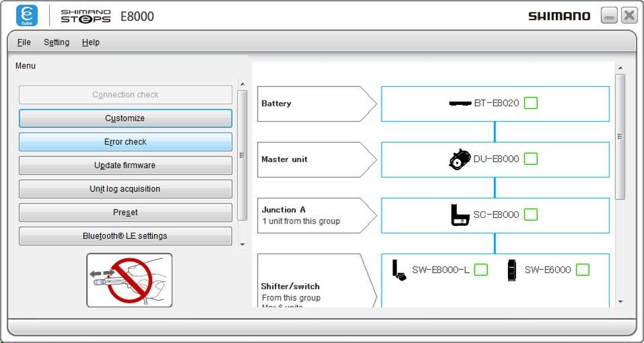
Task: Tick the SC-E8000 checkbox
Action: [531, 214]
